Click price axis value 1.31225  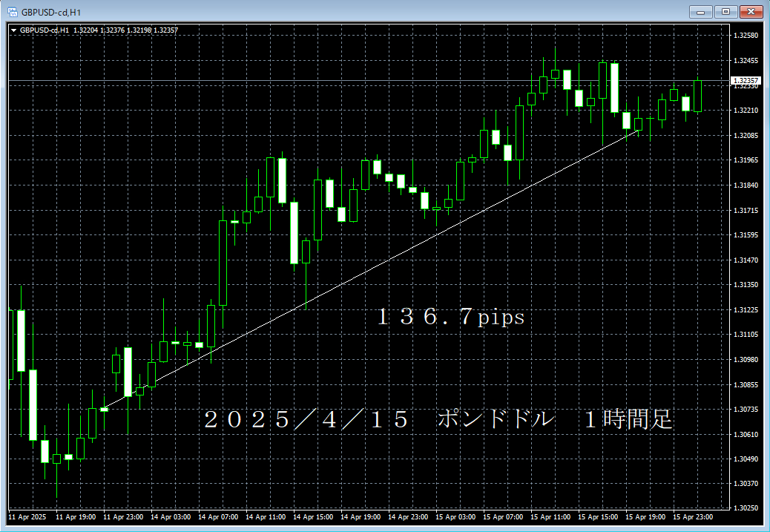[746, 309]
